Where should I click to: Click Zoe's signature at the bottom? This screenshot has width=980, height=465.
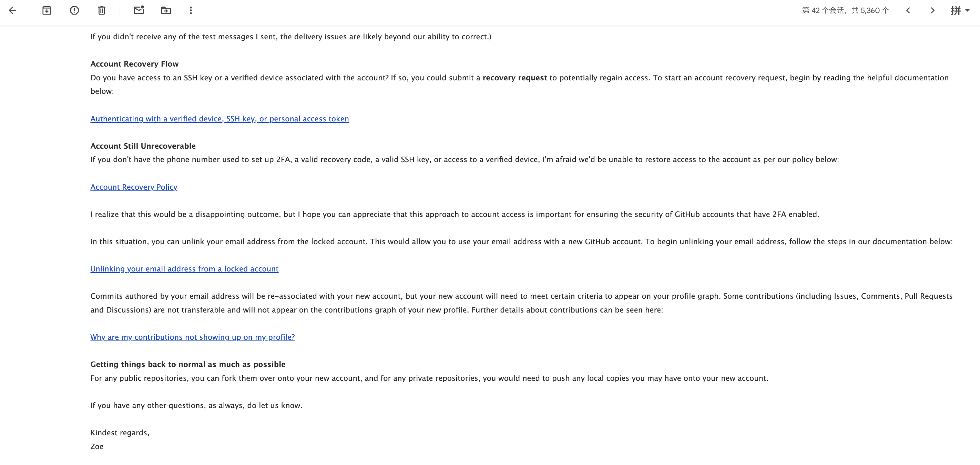97,446
